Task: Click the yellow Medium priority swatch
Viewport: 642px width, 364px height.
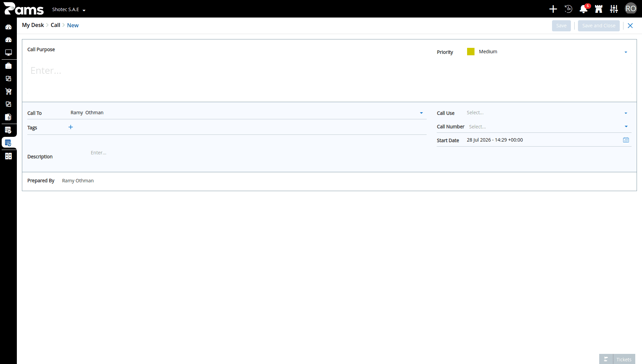Action: [x=470, y=52]
